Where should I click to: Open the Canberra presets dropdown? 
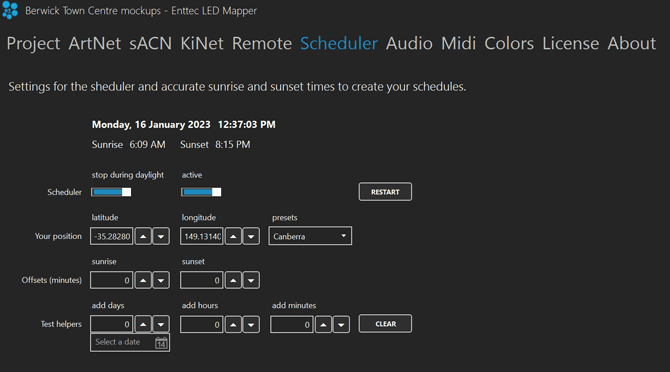310,236
